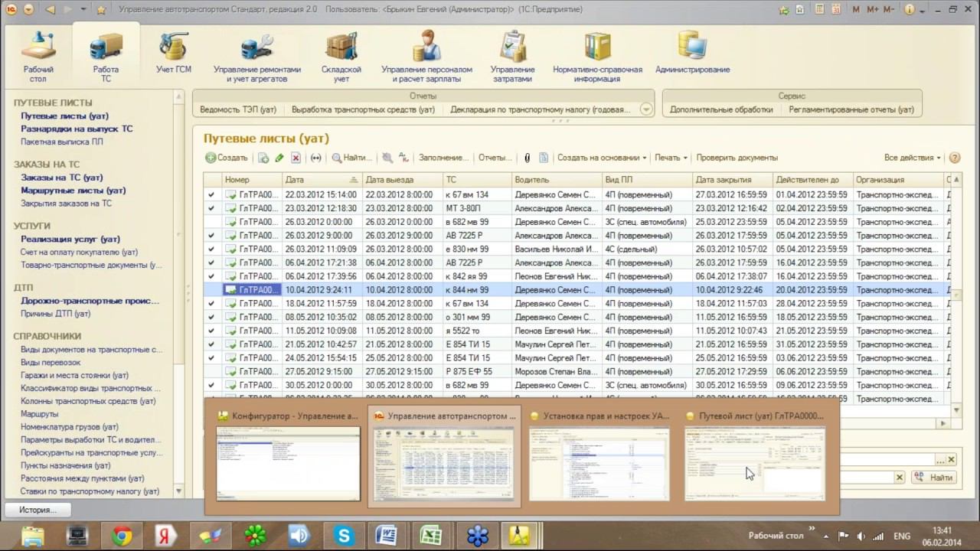
Task: Open the Все действия dropdown
Action: coord(913,158)
